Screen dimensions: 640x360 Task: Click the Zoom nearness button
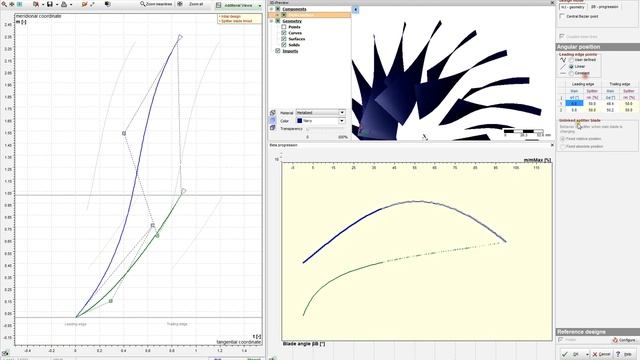tap(156, 4)
